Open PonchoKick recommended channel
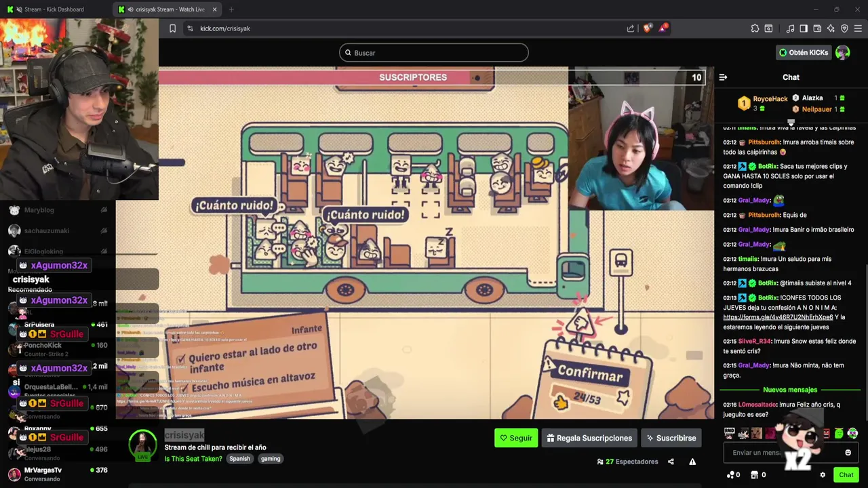The image size is (868, 488). [x=58, y=349]
